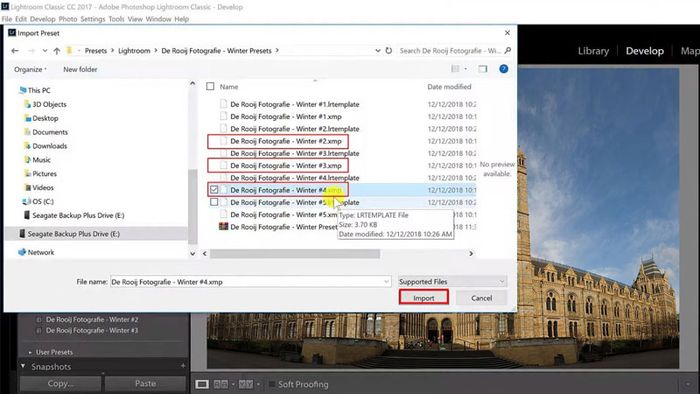Image resolution: width=700 pixels, height=394 pixels.
Task: Collapse the Snapshots panel
Action: [x=23, y=366]
